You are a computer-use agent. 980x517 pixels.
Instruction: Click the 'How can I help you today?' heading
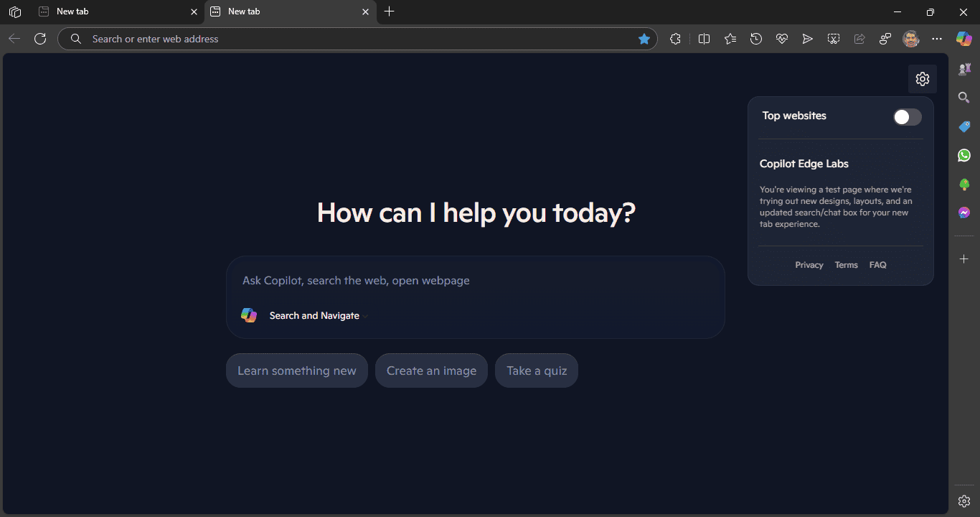click(x=476, y=213)
